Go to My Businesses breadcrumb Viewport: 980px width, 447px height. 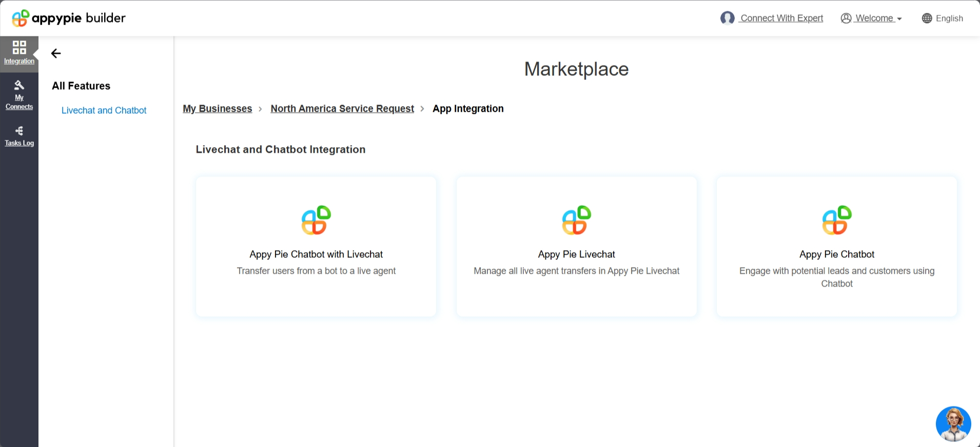(218, 109)
